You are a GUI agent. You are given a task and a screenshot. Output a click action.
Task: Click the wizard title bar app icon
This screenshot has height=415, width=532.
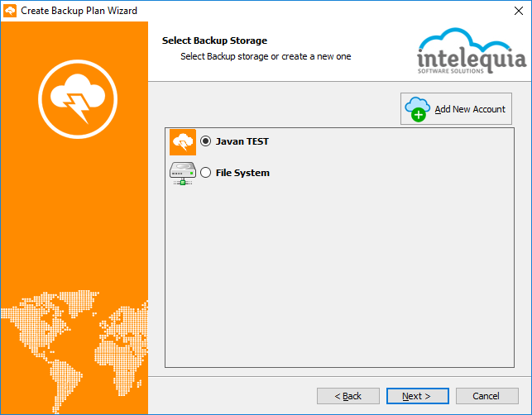(10, 11)
